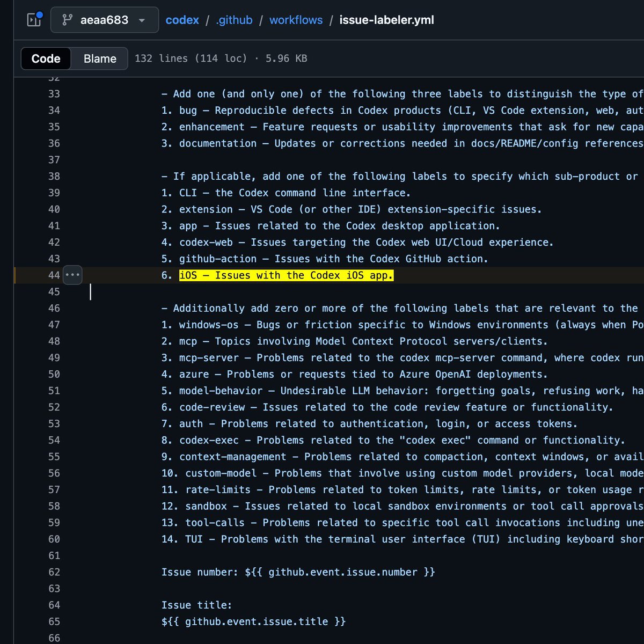Click the line '3. documentation — Updates or corrections'
The width and height of the screenshot is (644, 644).
pyautogui.click(x=402, y=143)
